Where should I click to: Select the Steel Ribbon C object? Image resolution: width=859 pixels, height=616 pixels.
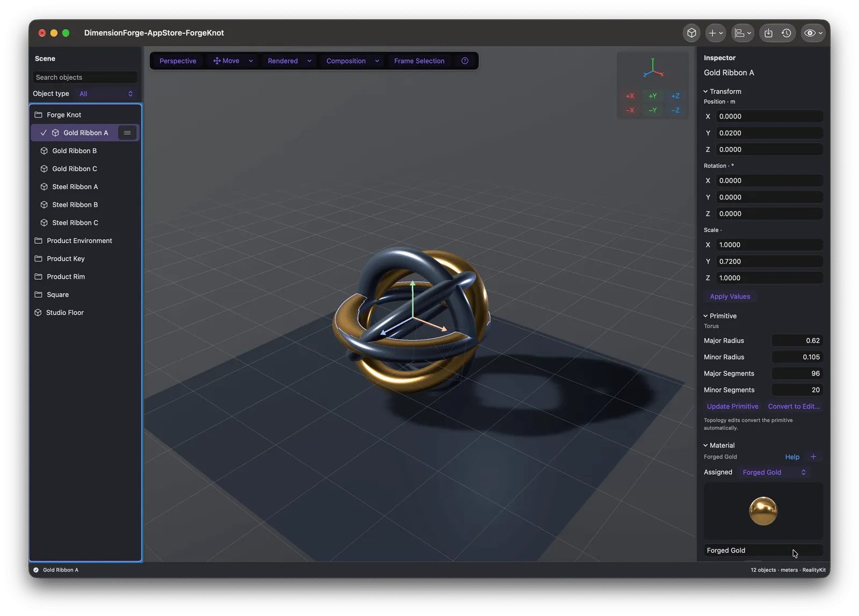point(85,223)
